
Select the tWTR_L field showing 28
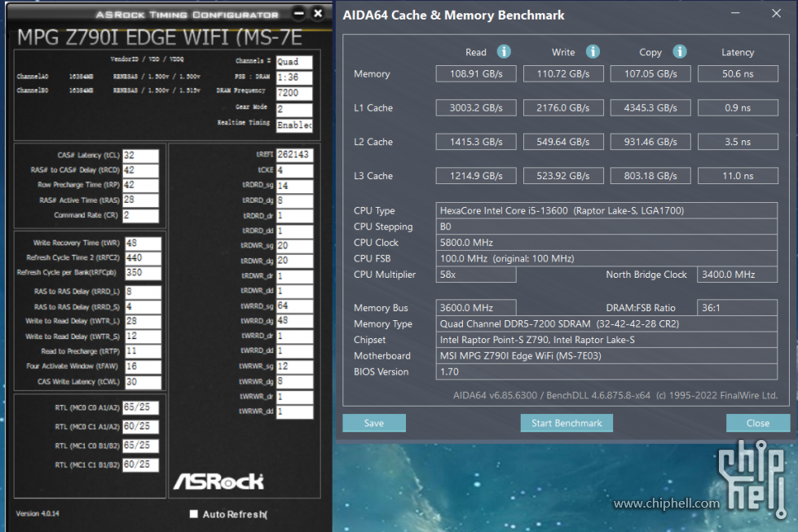tap(143, 322)
